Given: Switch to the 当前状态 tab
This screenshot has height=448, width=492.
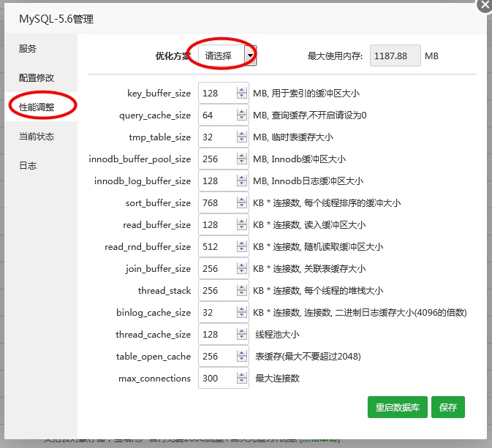Looking at the screenshot, I should tap(41, 136).
